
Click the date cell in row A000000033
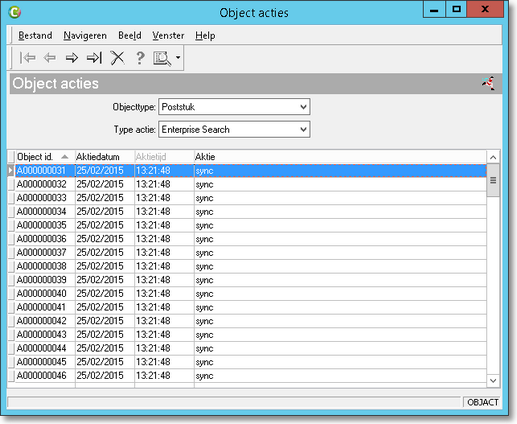click(x=105, y=198)
